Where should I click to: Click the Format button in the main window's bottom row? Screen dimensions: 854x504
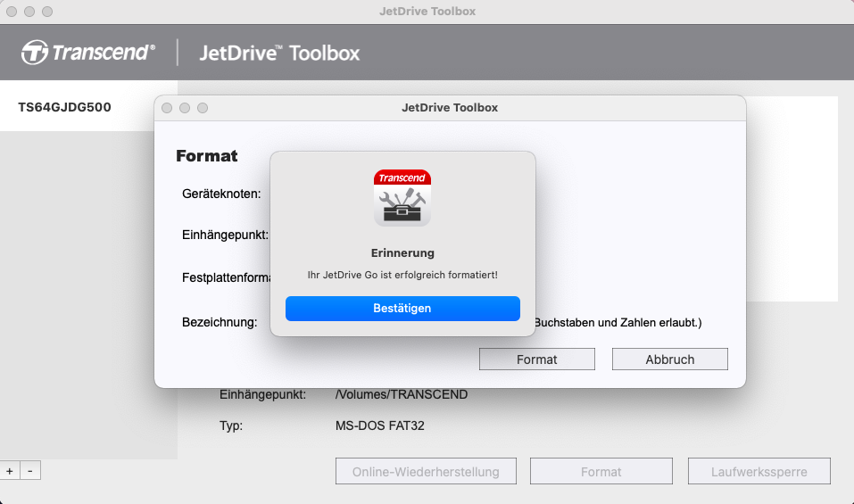[x=601, y=471]
